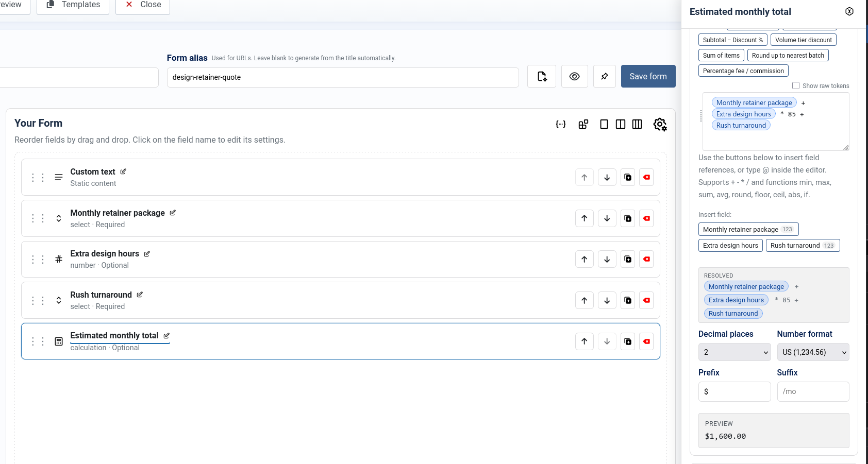This screenshot has height=464, width=868.
Task: Click the Suffix input field
Action: click(x=813, y=391)
